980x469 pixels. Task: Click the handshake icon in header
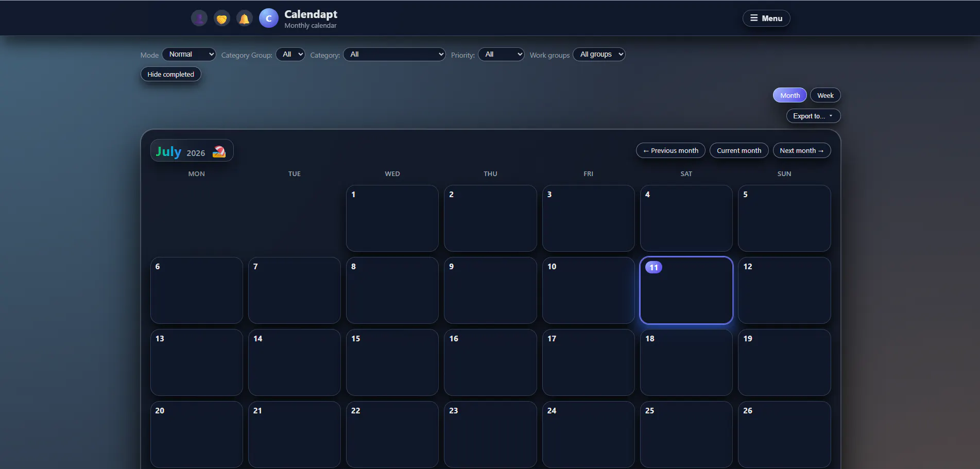click(222, 19)
